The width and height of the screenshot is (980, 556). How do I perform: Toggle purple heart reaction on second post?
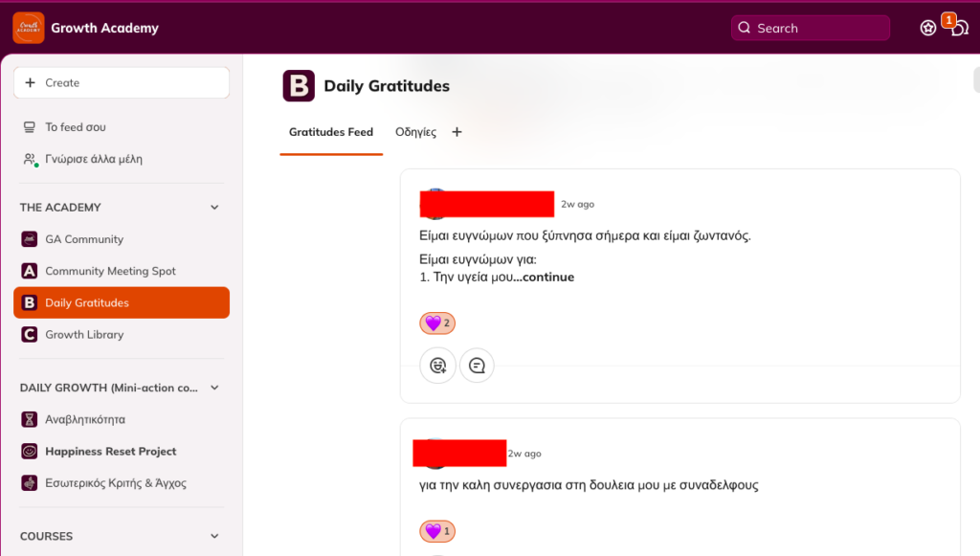[x=437, y=530]
